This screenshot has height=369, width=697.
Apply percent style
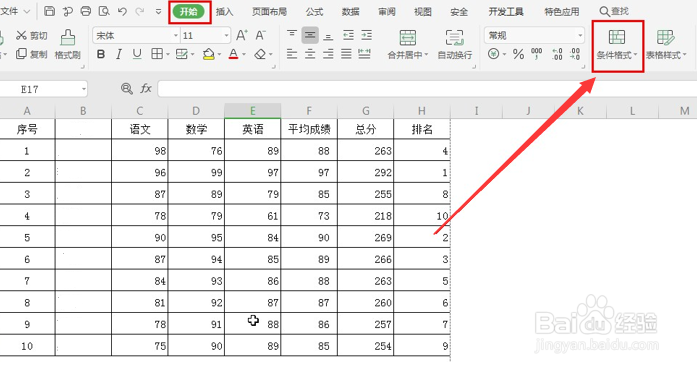point(518,54)
